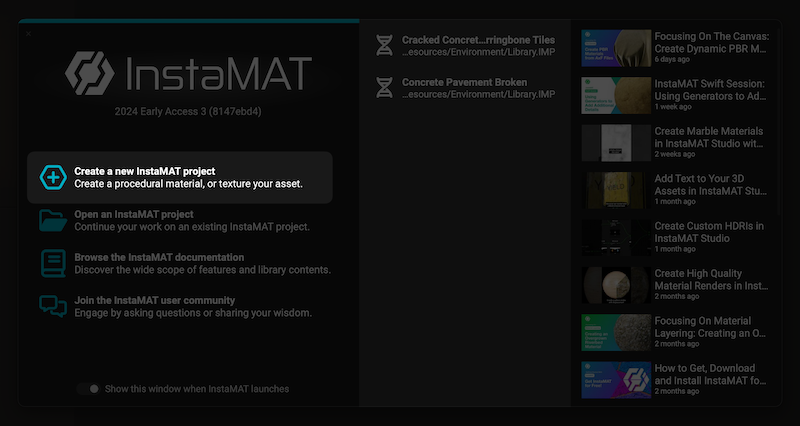Image resolution: width=800 pixels, height=426 pixels.
Task: Open recent Cracked Concrete Herringbone Tiles project
Action: coord(465,45)
